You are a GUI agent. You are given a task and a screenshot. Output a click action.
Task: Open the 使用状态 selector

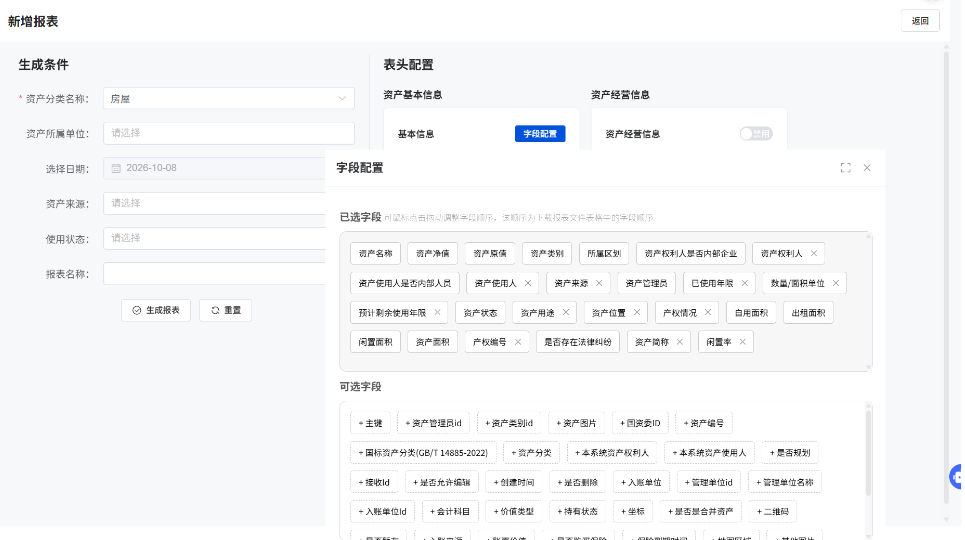tap(215, 238)
